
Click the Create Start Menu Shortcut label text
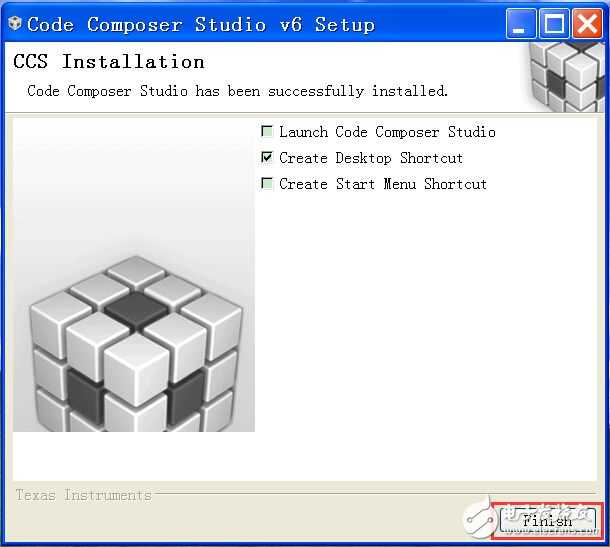click(x=383, y=184)
